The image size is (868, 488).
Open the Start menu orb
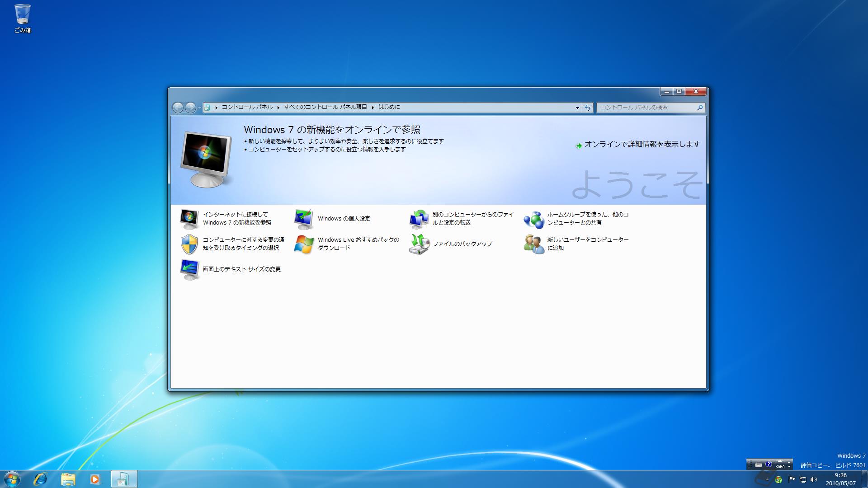12,479
